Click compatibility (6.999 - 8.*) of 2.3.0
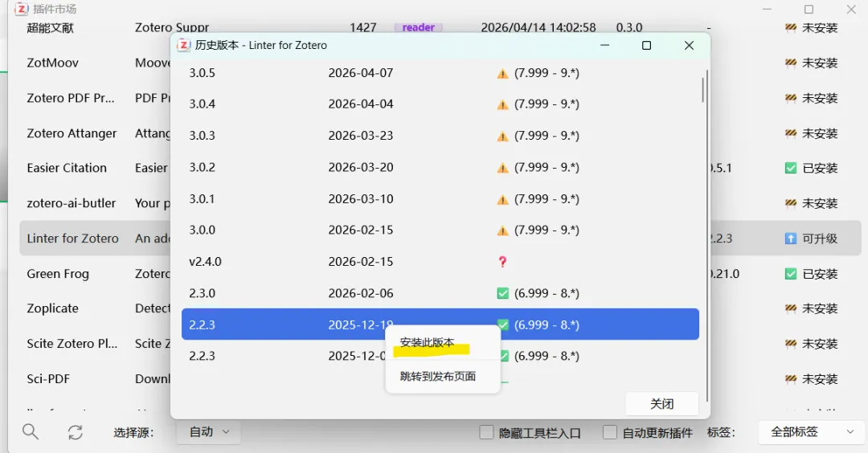The width and height of the screenshot is (868, 453). coord(547,293)
